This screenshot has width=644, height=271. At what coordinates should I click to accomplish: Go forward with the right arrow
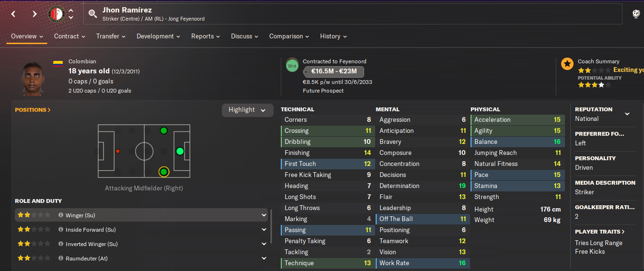click(34, 14)
